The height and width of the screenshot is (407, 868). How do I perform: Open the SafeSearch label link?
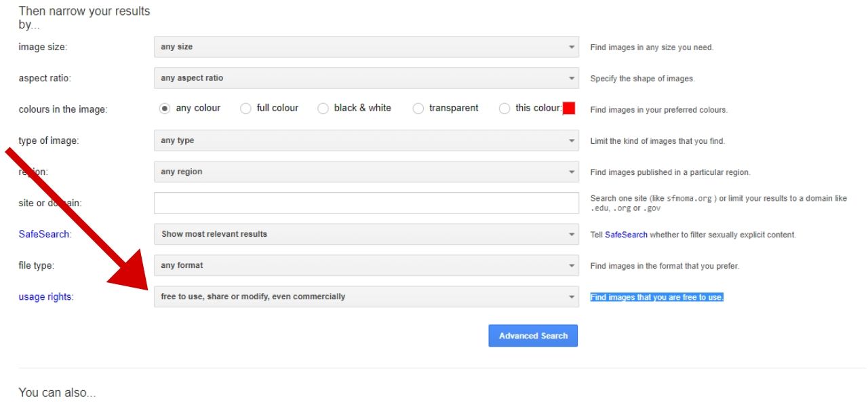click(45, 234)
